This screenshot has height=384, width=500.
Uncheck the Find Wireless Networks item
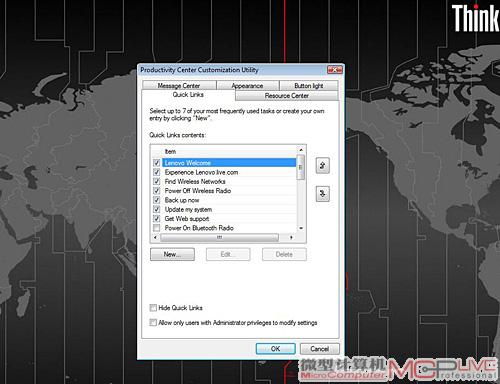[156, 181]
